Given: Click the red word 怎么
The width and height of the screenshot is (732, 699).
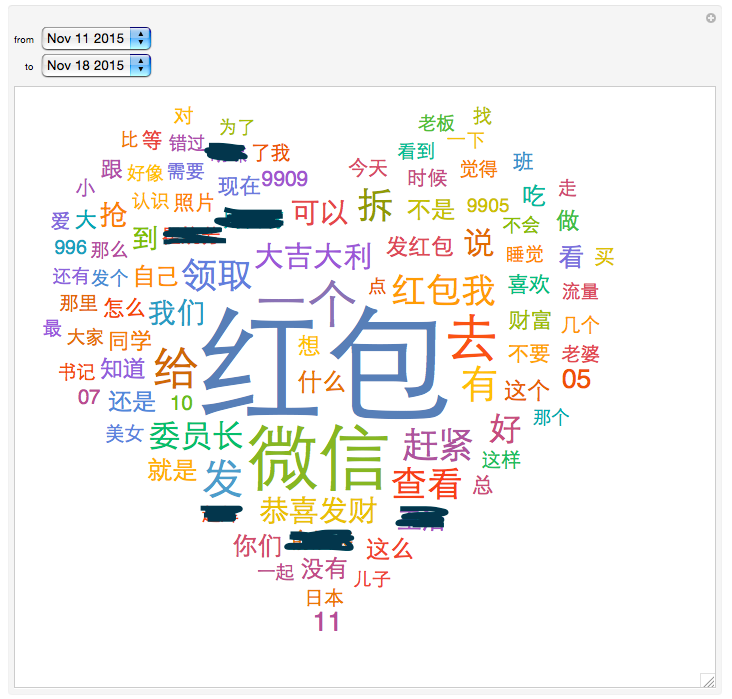Looking at the screenshot, I should (x=124, y=308).
